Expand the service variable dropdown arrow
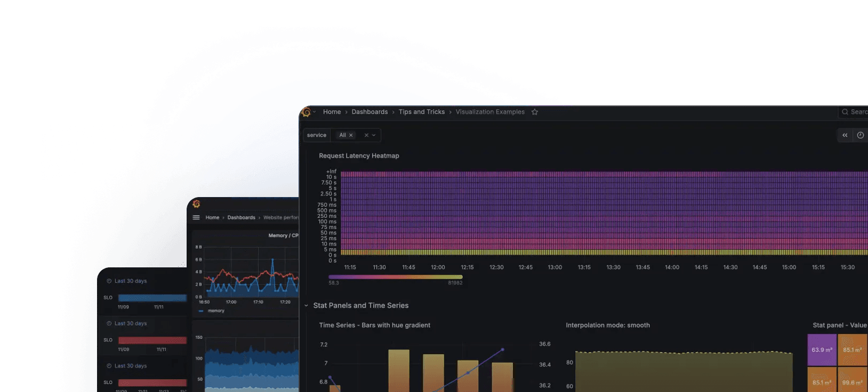The width and height of the screenshot is (868, 392). point(374,135)
